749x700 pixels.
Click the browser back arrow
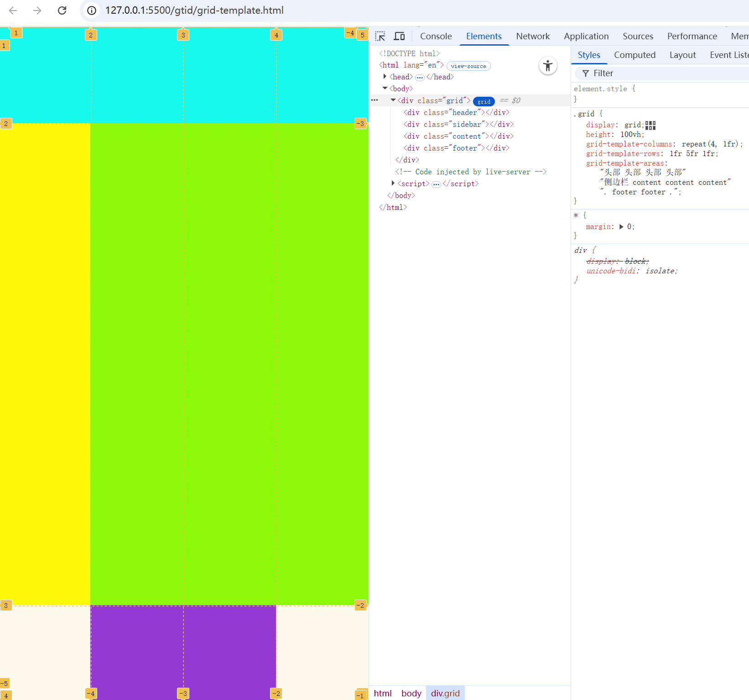tap(13, 10)
